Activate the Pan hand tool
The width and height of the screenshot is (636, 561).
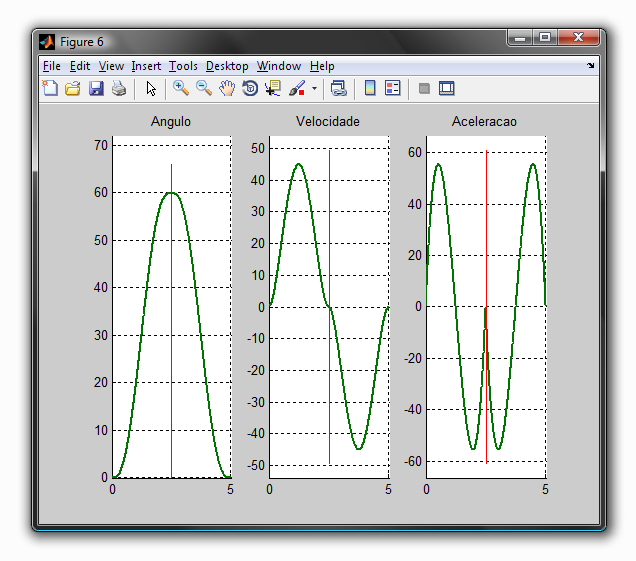click(227, 89)
